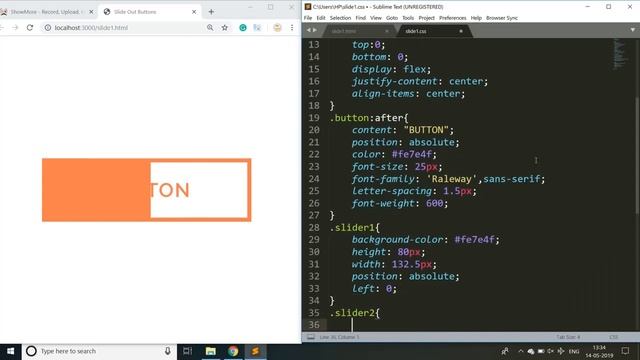The width and height of the screenshot is (640, 360).
Task: Click the Cortana search box
Action: click(x=99, y=351)
